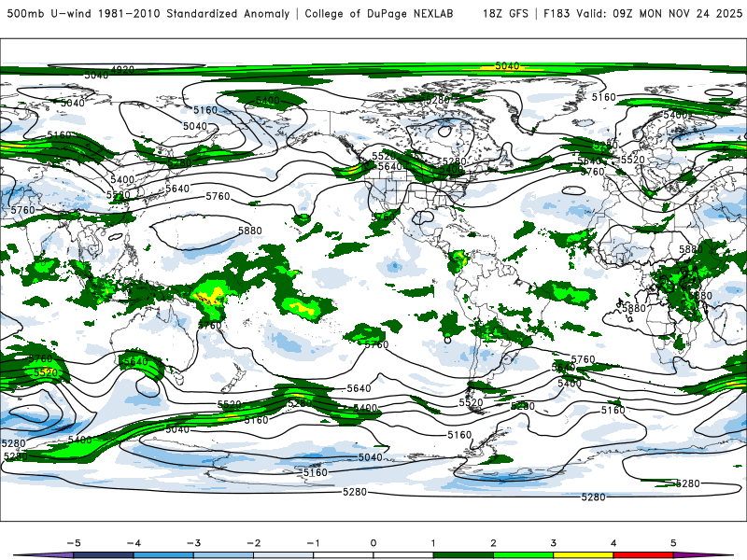Image resolution: width=747 pixels, height=560 pixels.
Task: Click the yellow swatch between 3 and 4
Action: tap(584, 555)
